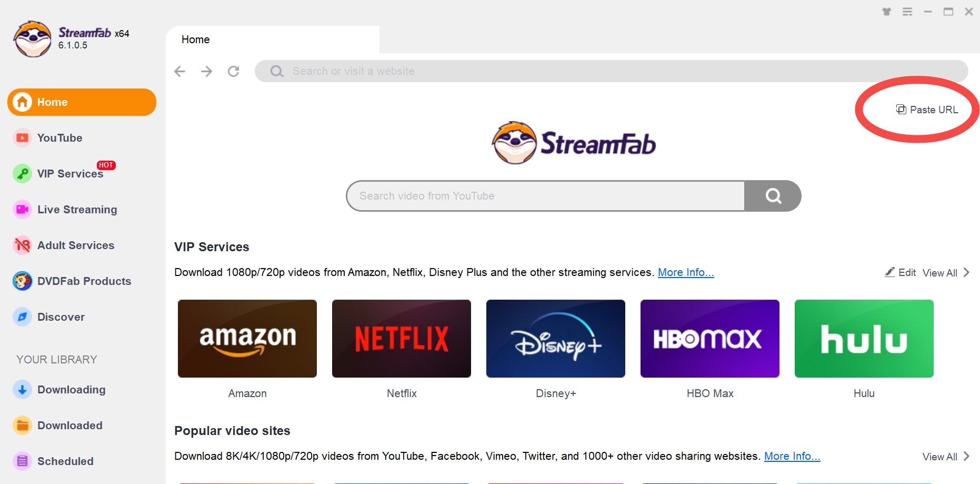Click Edit in VIP Services section
This screenshot has width=980, height=484.
coord(901,272)
